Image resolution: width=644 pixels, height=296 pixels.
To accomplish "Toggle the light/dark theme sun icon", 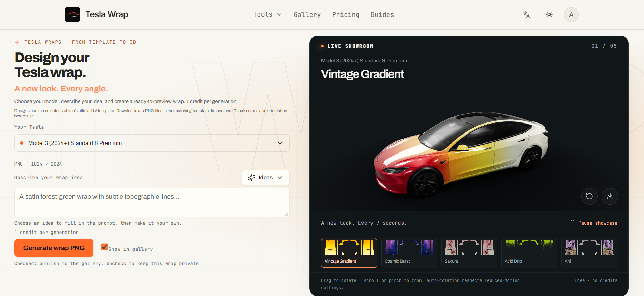I will click(549, 14).
